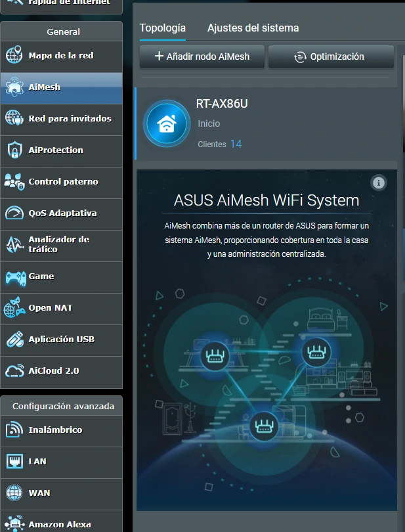Click the Control paterno people icon
This screenshot has width=405, height=532.
tap(14, 181)
